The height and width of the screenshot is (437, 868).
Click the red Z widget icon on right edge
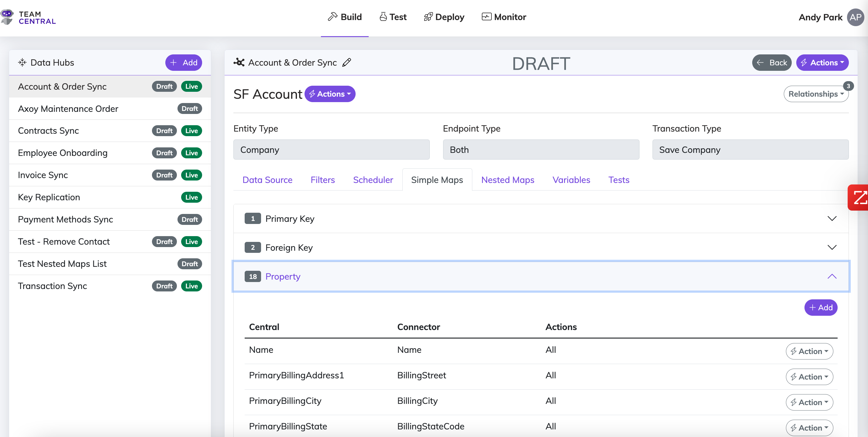pyautogui.click(x=859, y=198)
